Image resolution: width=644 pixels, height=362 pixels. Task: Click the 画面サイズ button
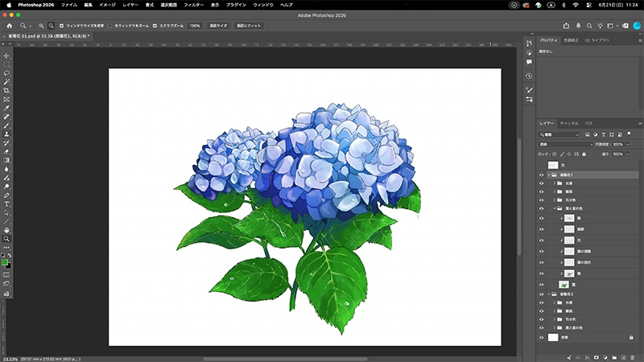click(x=218, y=26)
